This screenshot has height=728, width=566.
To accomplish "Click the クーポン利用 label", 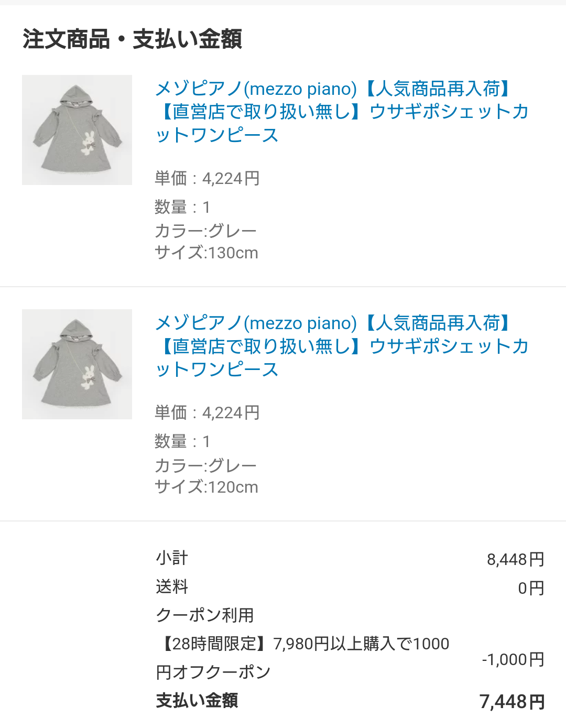I will 205,615.
